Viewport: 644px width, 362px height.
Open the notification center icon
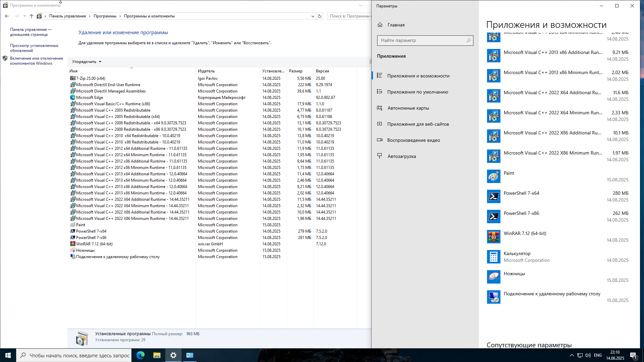633,355
